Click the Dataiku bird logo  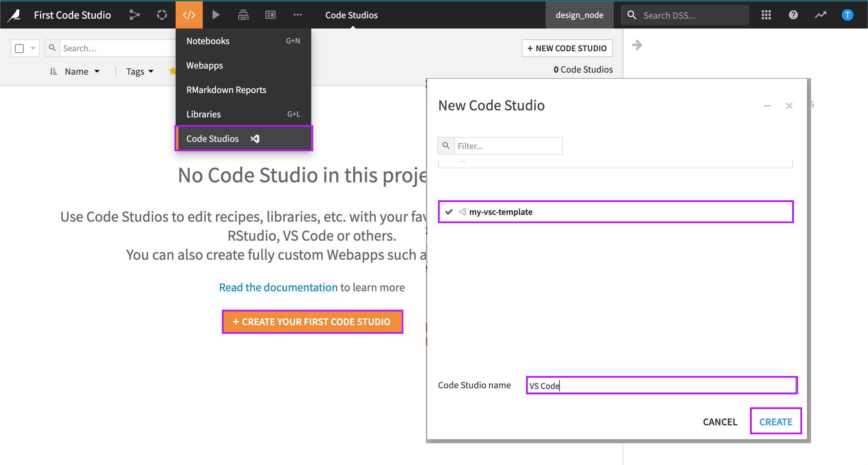[x=14, y=15]
